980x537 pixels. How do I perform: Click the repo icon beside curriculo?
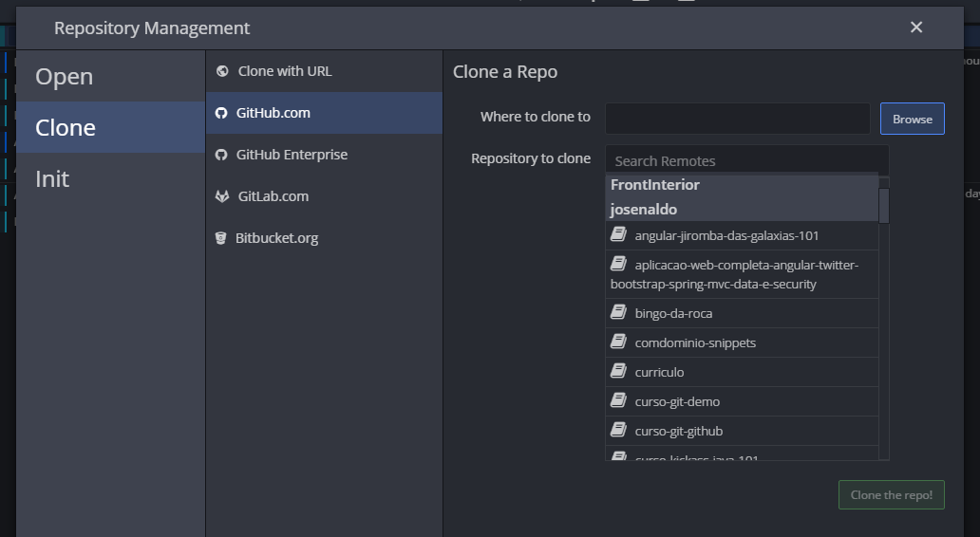point(618,370)
